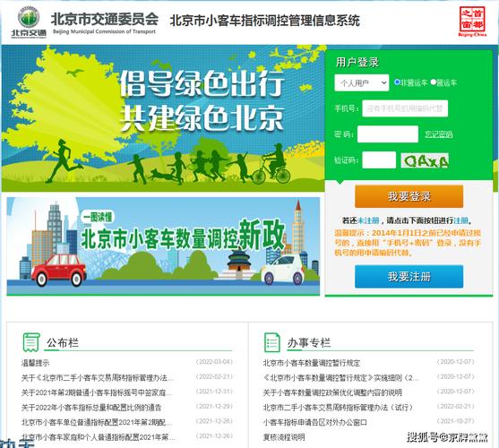Open 关于小客车数量调控政策优化调整内容的说明
The image size is (499, 448).
tap(332, 392)
